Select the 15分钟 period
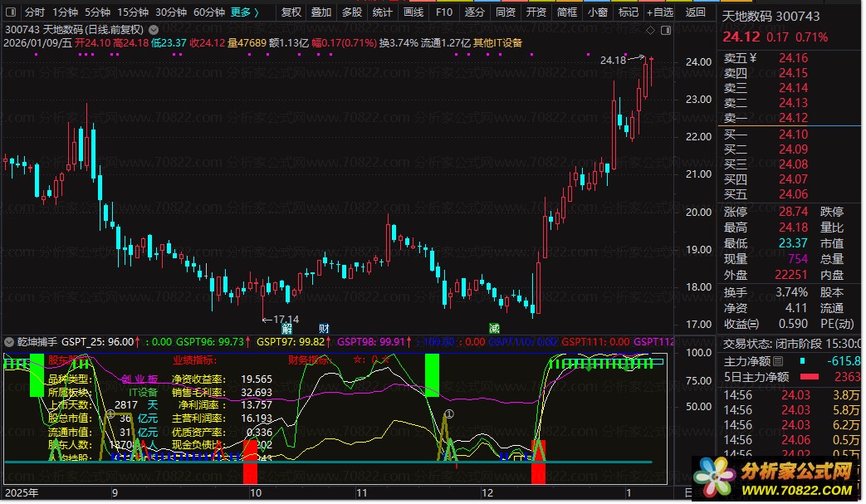Viewport: 866px width, 504px height. pos(133,12)
